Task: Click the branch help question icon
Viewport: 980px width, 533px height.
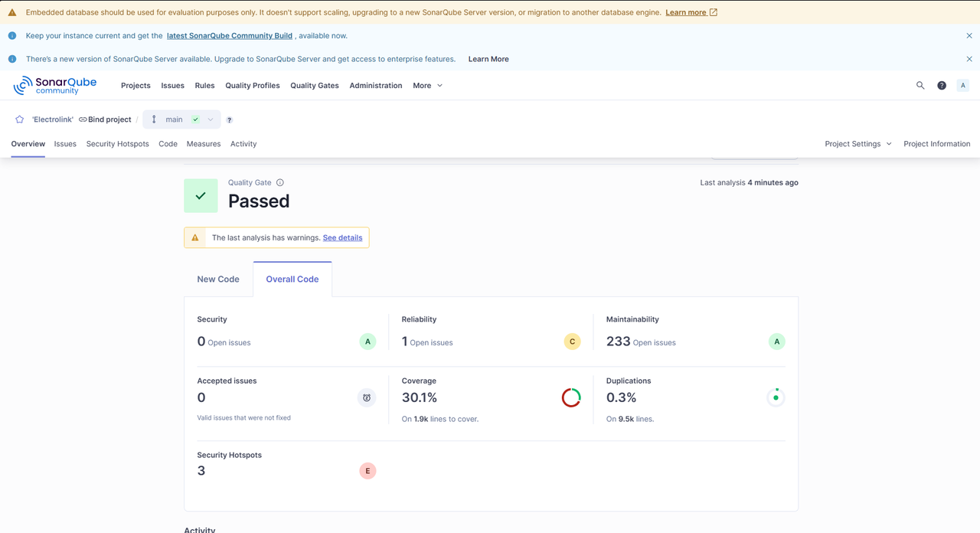Action: [230, 120]
